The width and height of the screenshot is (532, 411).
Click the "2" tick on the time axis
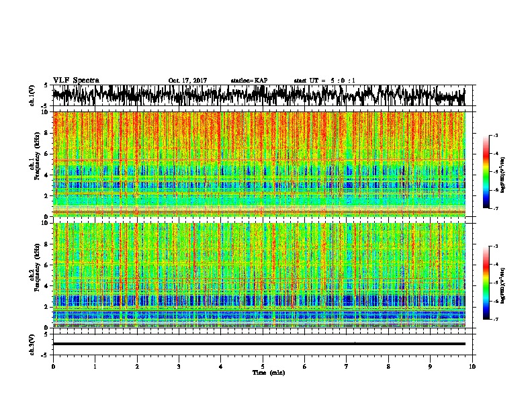point(137,367)
